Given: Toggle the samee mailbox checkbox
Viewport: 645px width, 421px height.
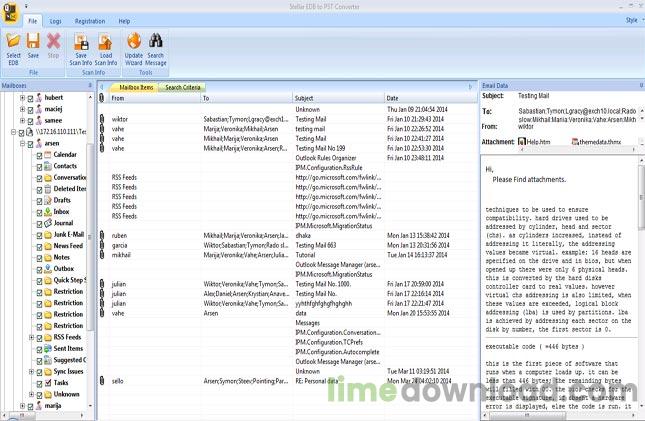Looking at the screenshot, I should 30,121.
